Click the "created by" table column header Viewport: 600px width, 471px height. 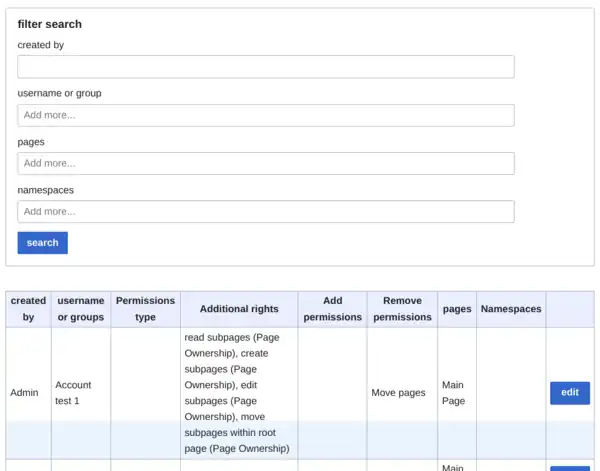pyautogui.click(x=28, y=309)
